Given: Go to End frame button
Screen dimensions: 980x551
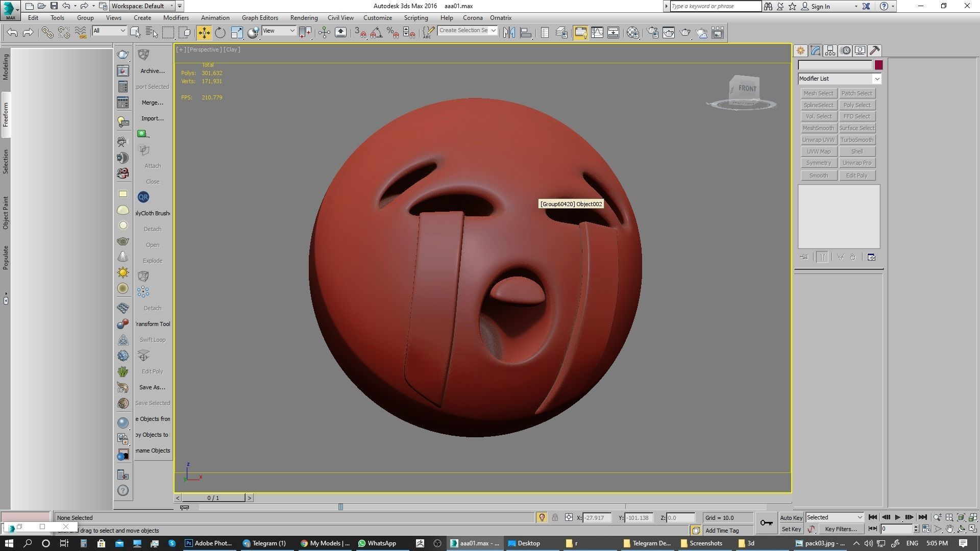Looking at the screenshot, I should point(922,517).
